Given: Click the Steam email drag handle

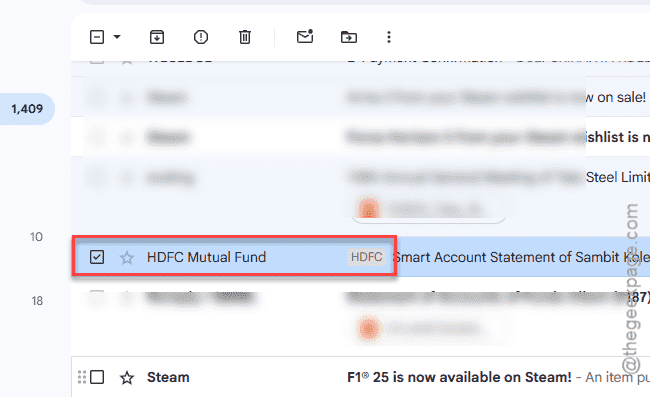Looking at the screenshot, I should 82,377.
